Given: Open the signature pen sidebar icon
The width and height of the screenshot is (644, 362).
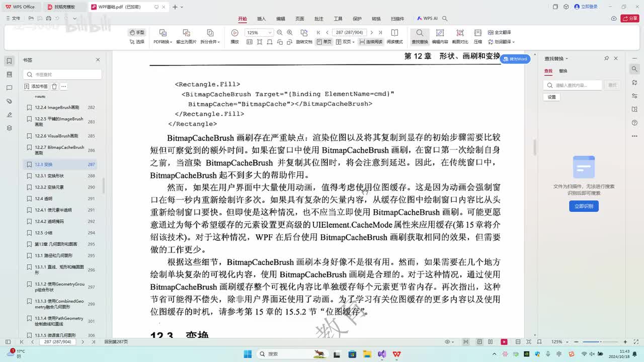Looking at the screenshot, I should 9,115.
